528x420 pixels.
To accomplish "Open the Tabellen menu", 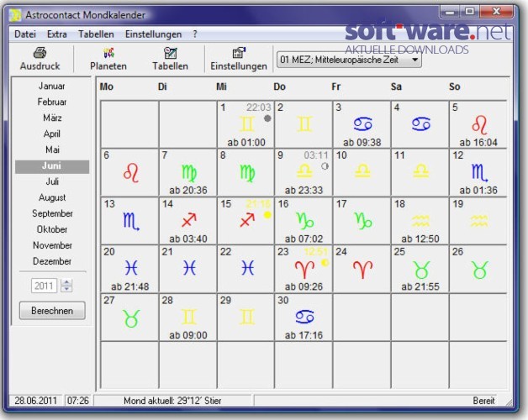I will (96, 34).
